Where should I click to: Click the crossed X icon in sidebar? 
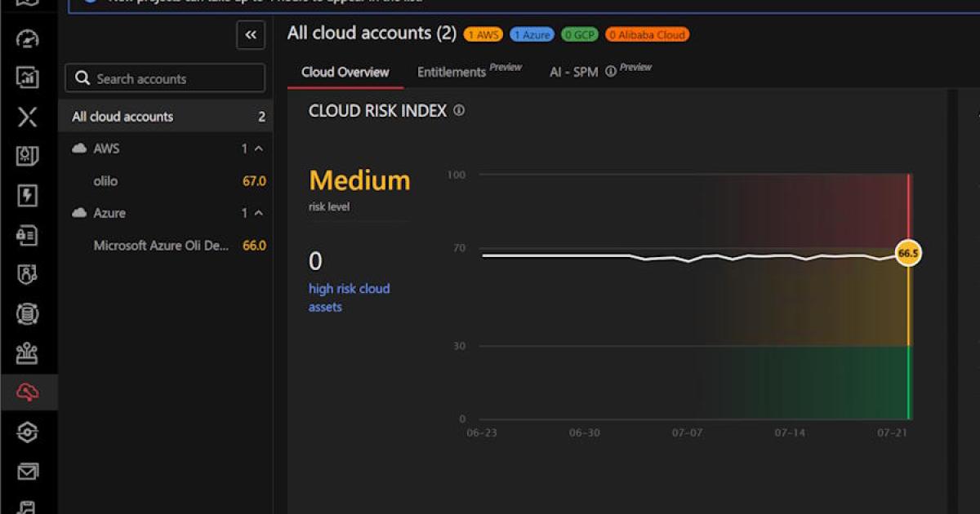(28, 117)
